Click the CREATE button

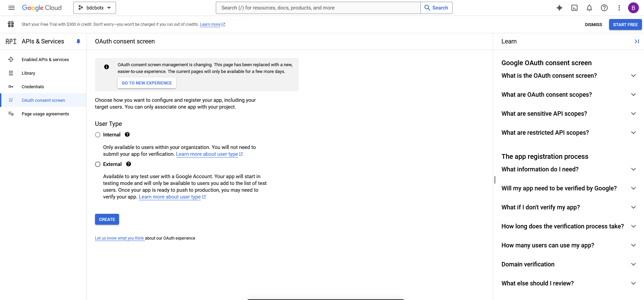107,219
